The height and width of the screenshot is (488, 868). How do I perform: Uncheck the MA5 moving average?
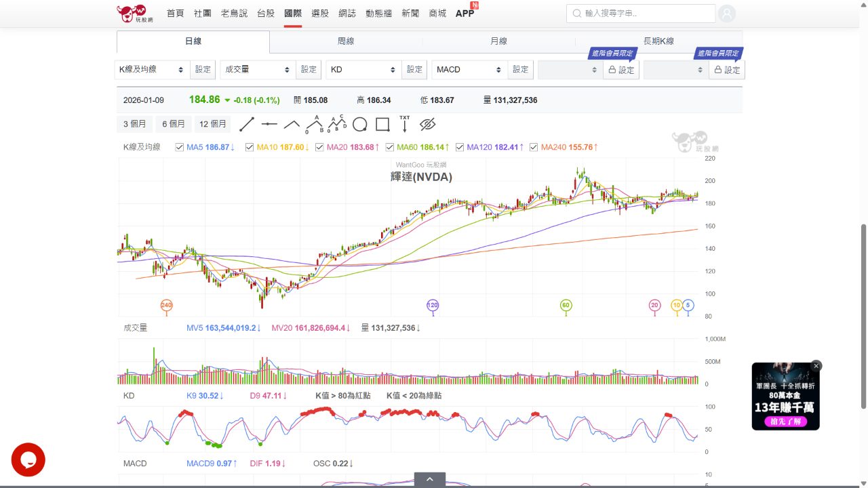click(x=179, y=147)
